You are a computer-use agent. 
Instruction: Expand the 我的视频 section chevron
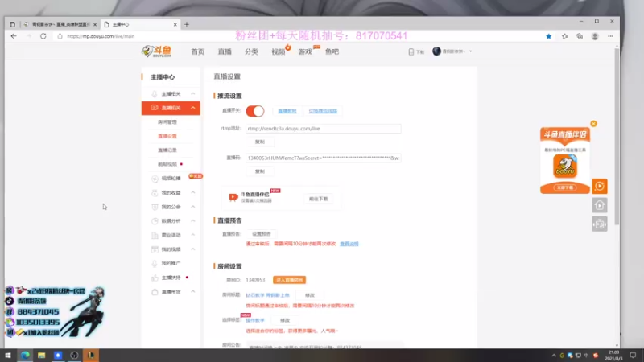point(192,249)
